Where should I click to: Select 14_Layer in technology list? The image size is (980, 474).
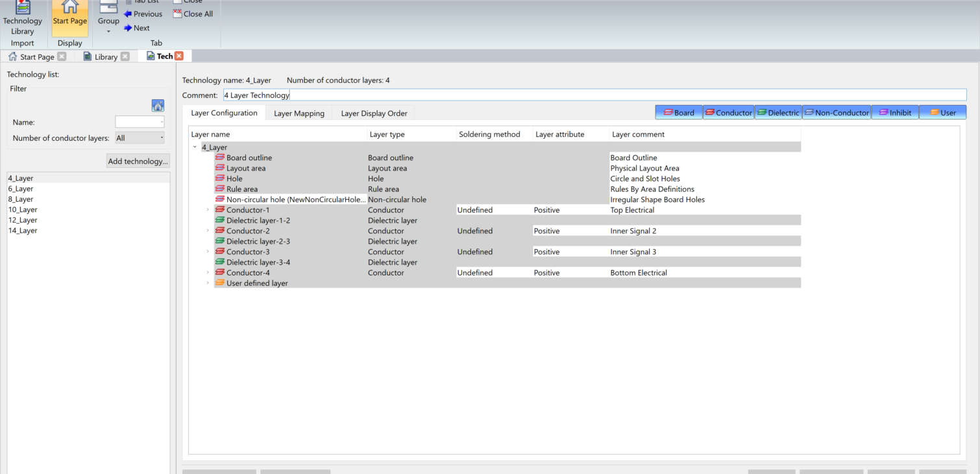pyautogui.click(x=88, y=230)
